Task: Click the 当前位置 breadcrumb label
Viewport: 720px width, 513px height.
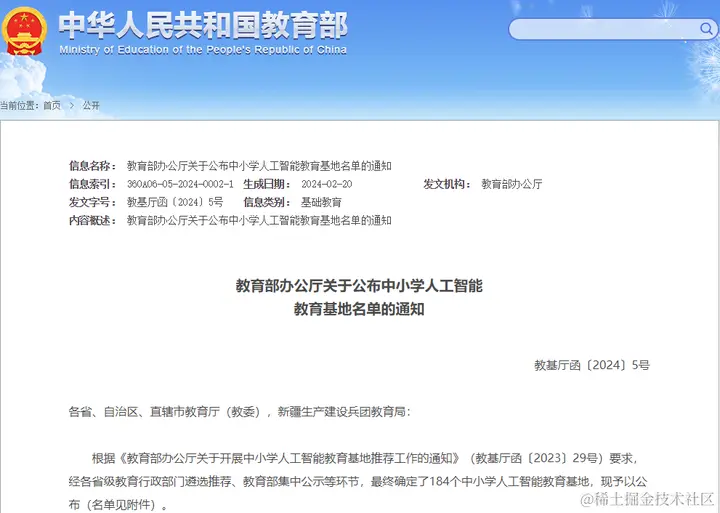Action: 19,106
